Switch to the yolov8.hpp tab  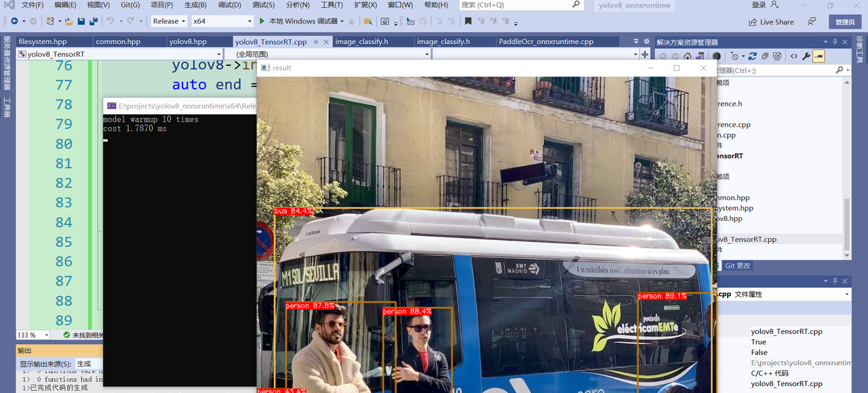(188, 42)
